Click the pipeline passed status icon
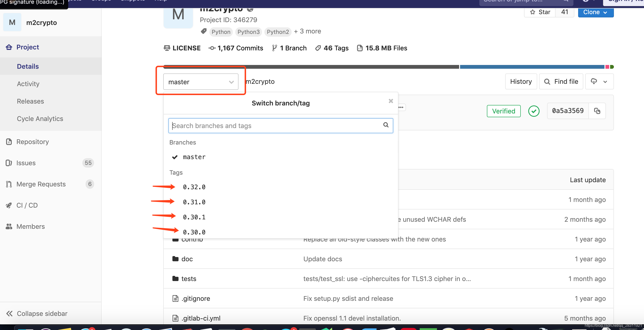Image resolution: width=644 pixels, height=330 pixels. (534, 111)
